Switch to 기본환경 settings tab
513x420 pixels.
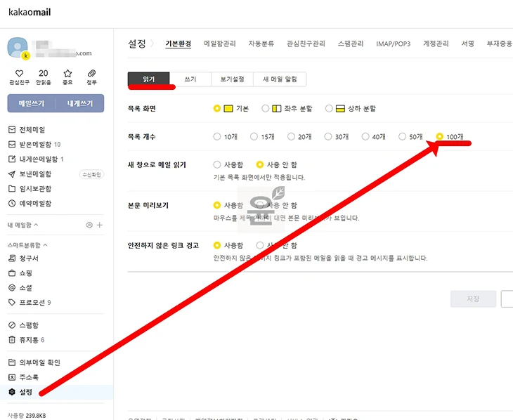[178, 44]
